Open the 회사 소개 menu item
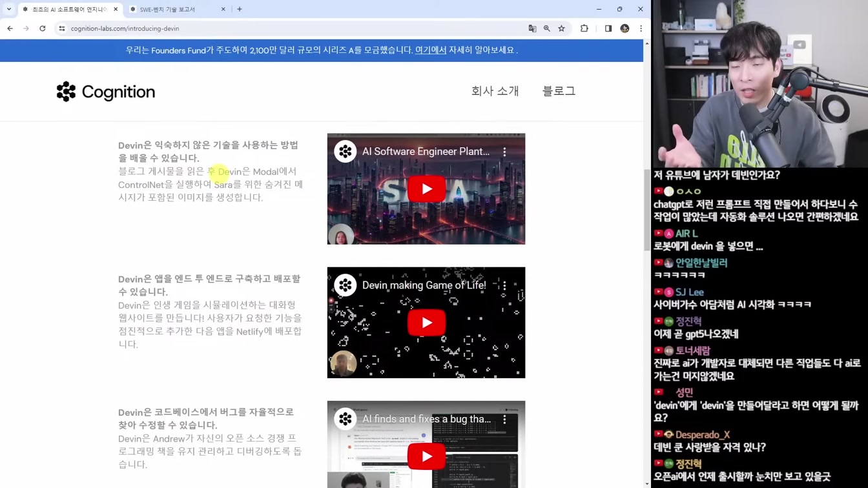 [495, 91]
